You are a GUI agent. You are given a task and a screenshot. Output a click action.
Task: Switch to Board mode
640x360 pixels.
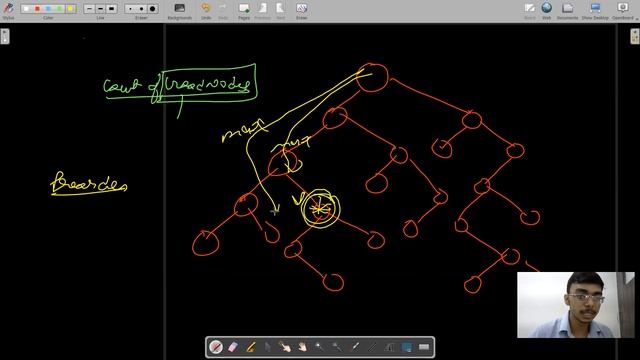coord(530,10)
